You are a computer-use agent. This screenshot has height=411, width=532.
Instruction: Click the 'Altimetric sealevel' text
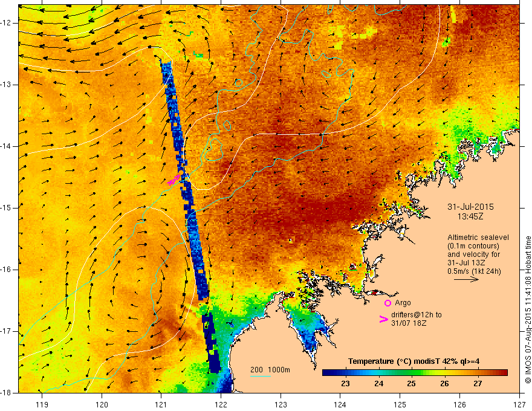coord(478,238)
